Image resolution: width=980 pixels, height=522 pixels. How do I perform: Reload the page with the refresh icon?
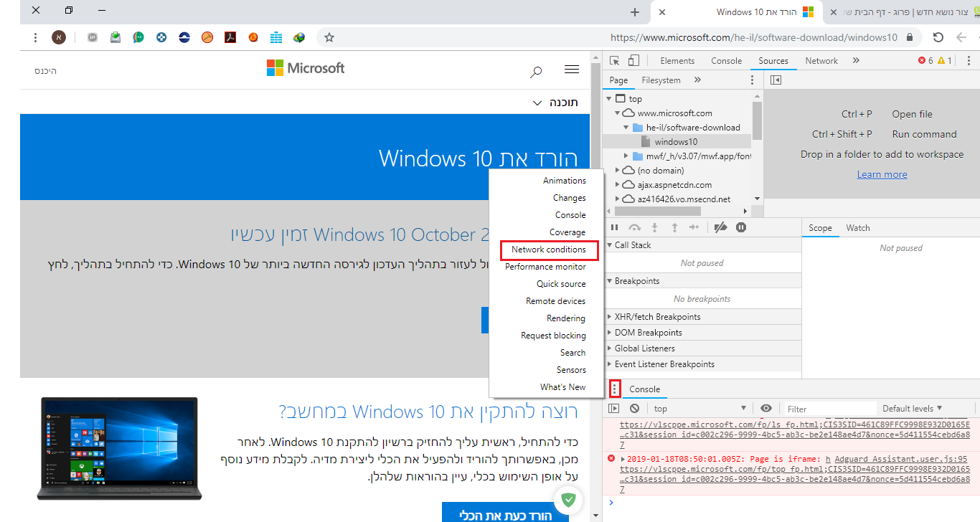pyautogui.click(x=938, y=37)
